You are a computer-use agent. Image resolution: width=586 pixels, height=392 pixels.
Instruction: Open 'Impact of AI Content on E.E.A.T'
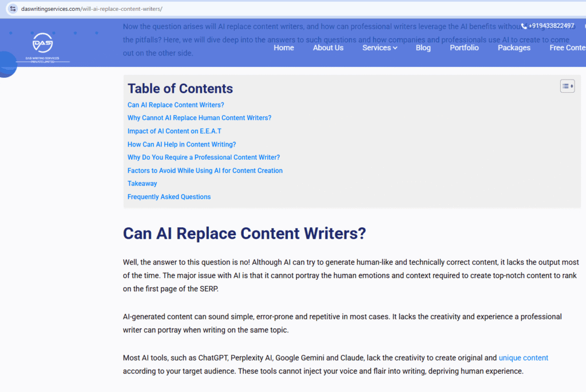pos(175,131)
